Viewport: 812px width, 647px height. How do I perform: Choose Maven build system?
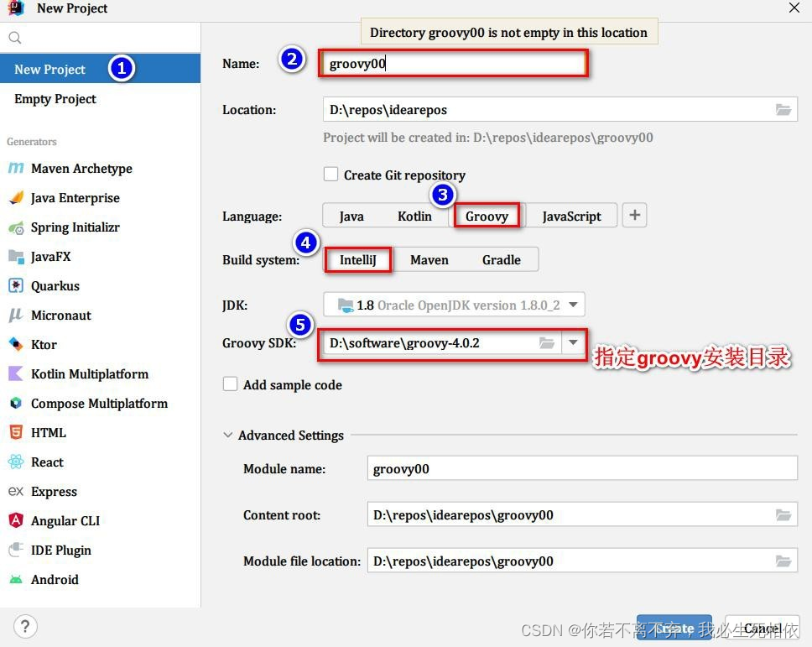pyautogui.click(x=429, y=259)
